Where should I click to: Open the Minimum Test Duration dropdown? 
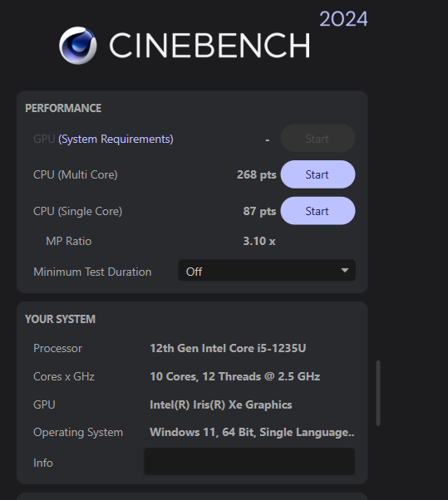pyautogui.click(x=267, y=271)
